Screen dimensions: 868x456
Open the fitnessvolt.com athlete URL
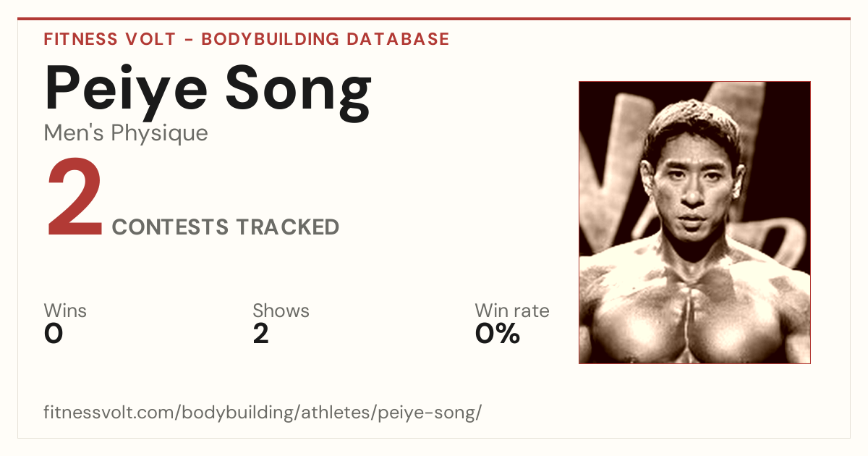pyautogui.click(x=263, y=413)
